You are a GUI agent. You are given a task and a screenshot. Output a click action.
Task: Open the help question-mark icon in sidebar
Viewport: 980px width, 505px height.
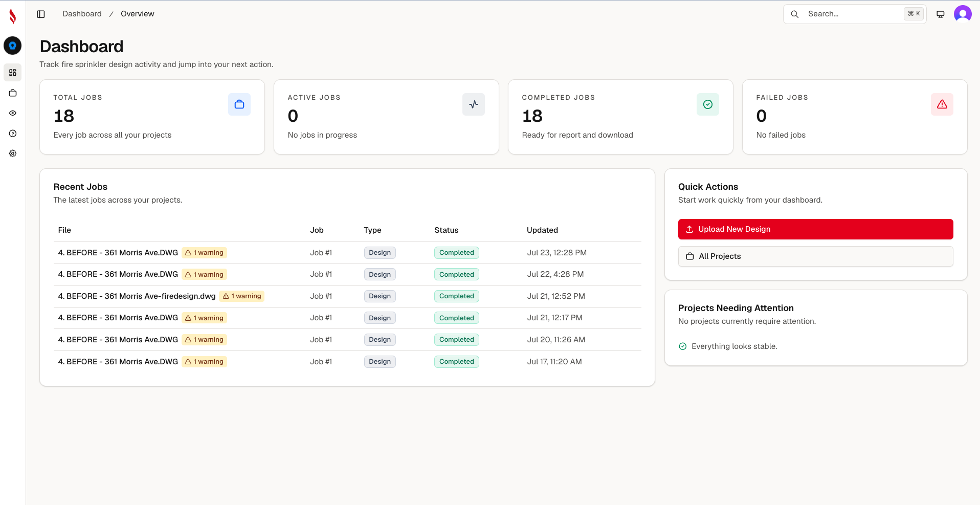[13, 134]
